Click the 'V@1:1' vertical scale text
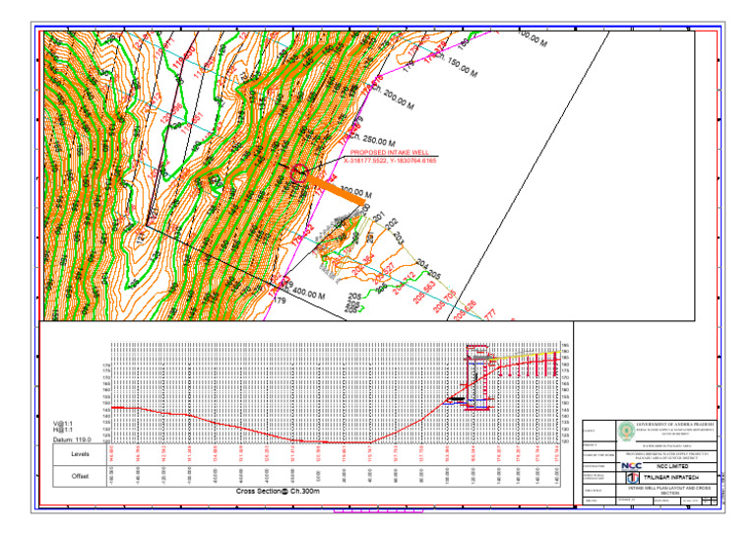Image resolution: width=756 pixels, height=535 pixels. coord(63,424)
